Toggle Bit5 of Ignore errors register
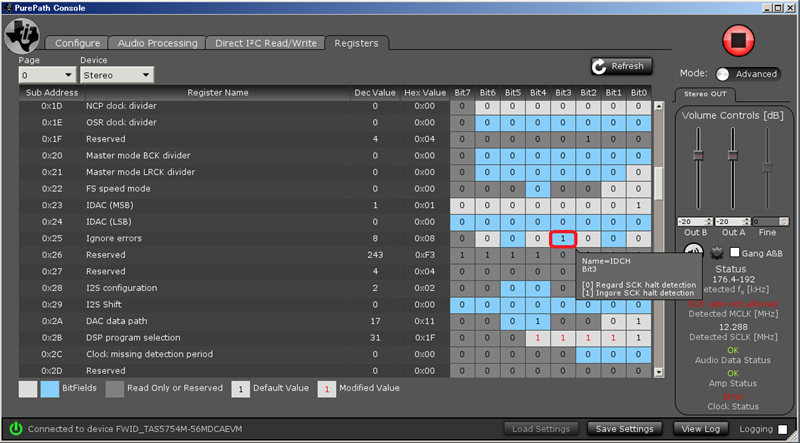800x443 pixels. (513, 238)
